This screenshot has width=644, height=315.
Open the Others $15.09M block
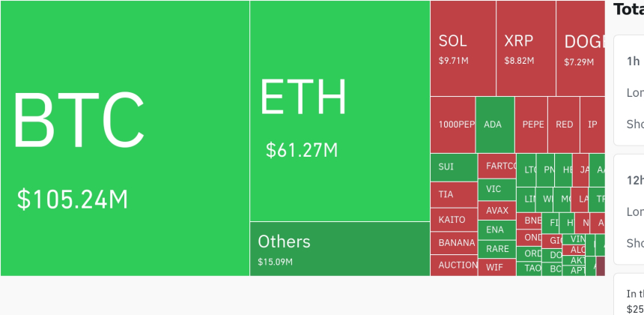339,248
